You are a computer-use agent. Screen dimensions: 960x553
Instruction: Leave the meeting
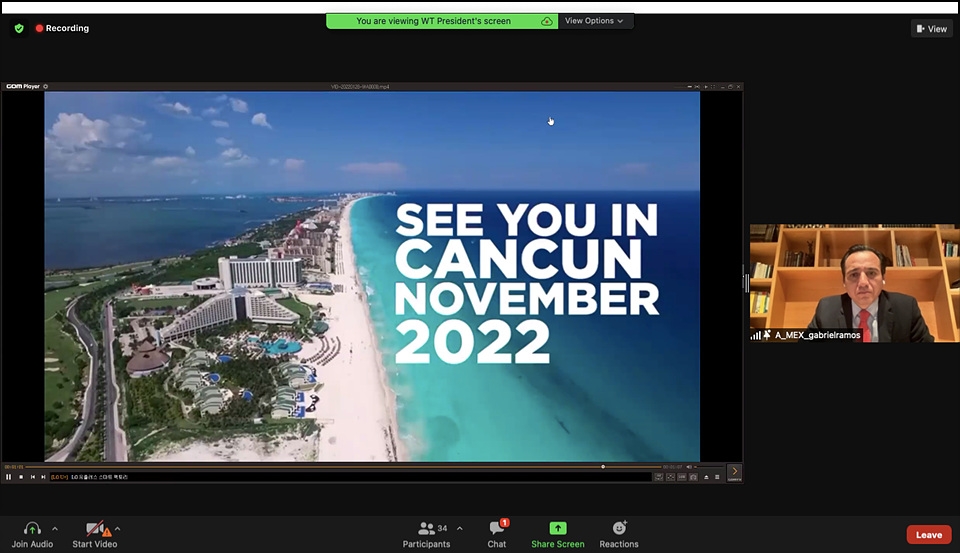(x=928, y=535)
